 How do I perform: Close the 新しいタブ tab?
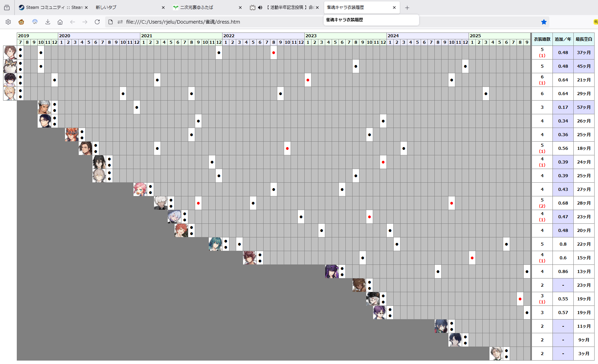click(x=163, y=8)
